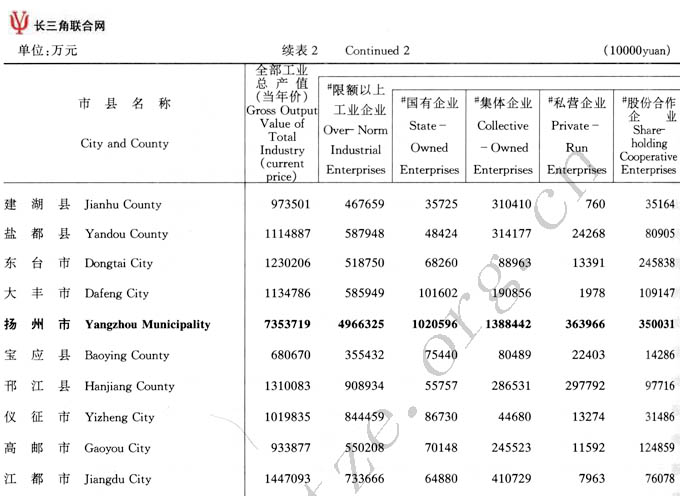The height and width of the screenshot is (496, 680).
Task: Click the cell 908934
Action: tap(364, 386)
